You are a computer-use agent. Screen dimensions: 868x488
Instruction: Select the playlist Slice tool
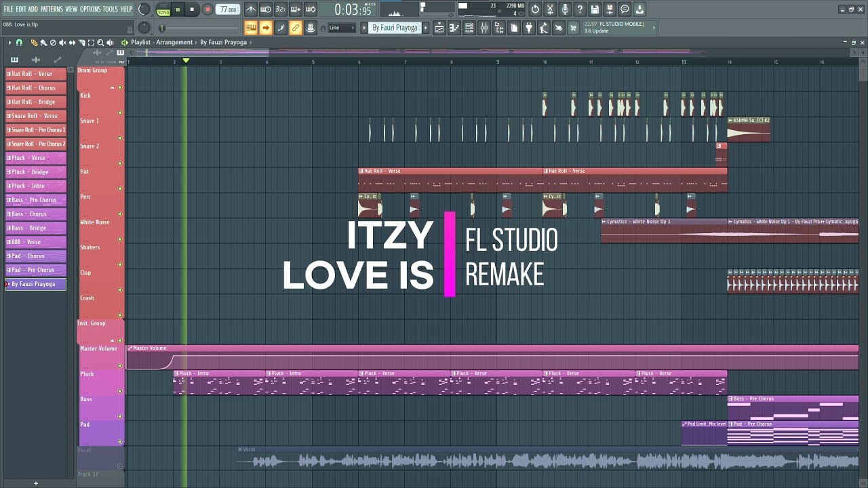coord(81,43)
